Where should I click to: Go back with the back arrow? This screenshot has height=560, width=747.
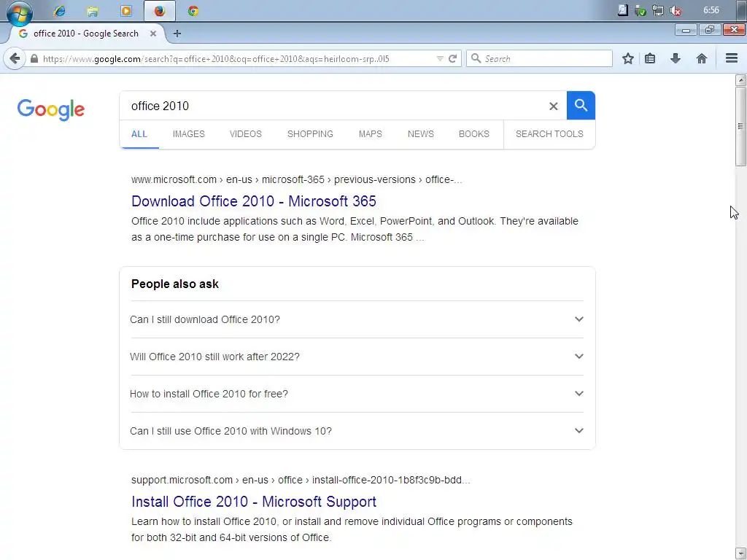pyautogui.click(x=15, y=58)
